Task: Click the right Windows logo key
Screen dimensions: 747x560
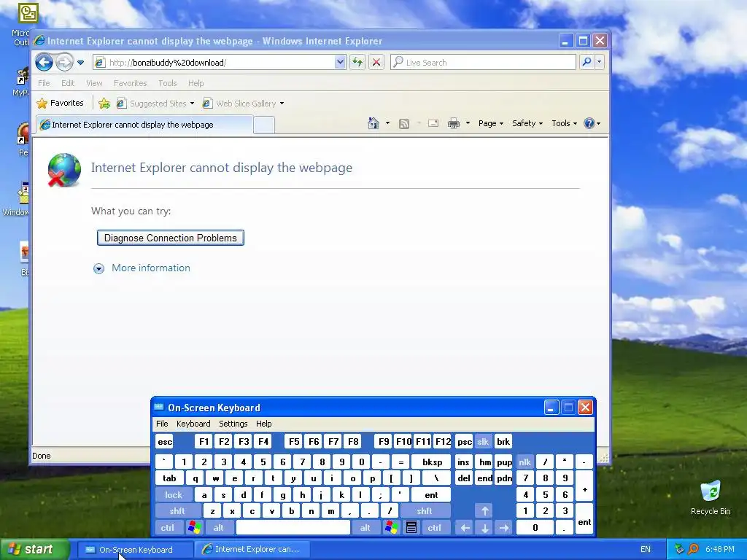Action: (392, 528)
